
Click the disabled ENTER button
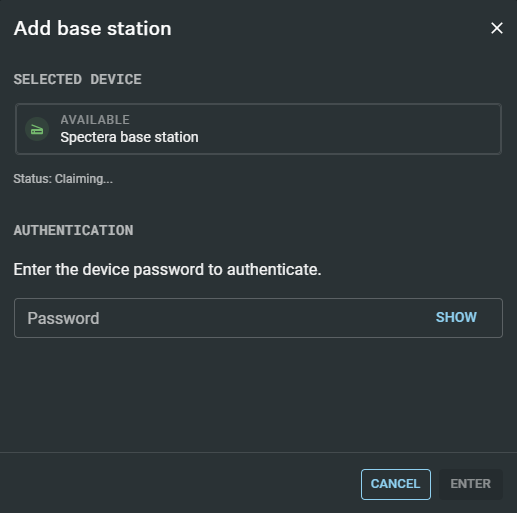coord(471,484)
